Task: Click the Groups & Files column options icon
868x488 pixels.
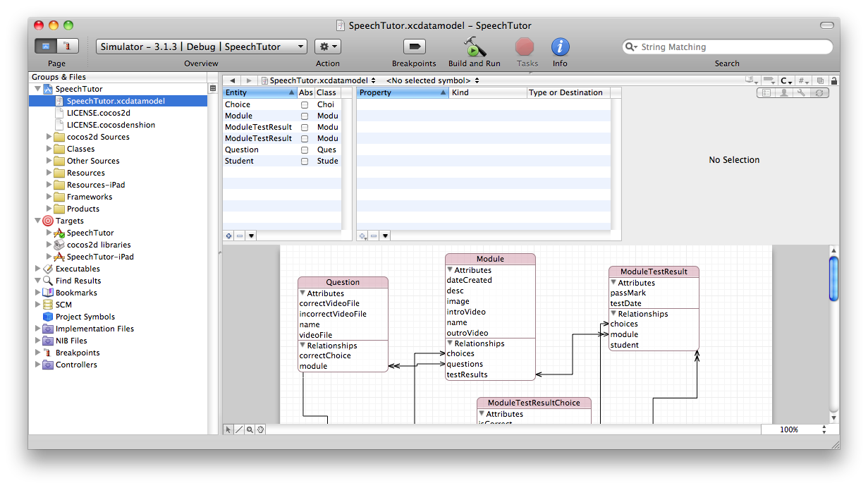Action: coord(213,89)
